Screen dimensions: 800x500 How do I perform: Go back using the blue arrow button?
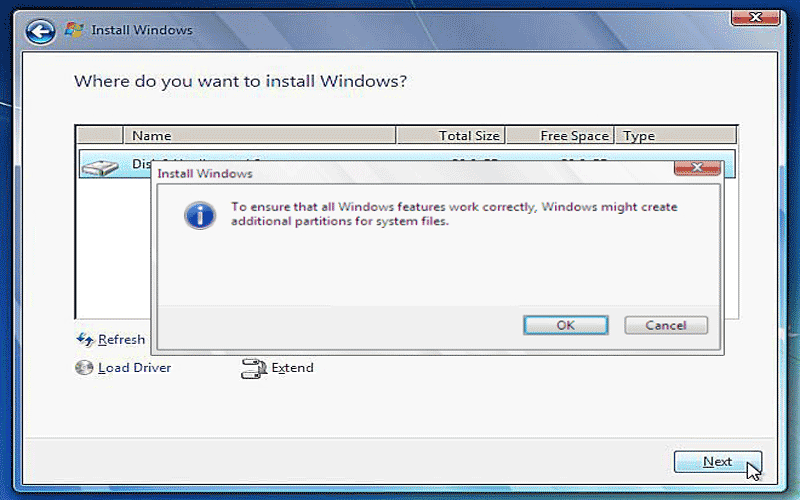pos(40,32)
